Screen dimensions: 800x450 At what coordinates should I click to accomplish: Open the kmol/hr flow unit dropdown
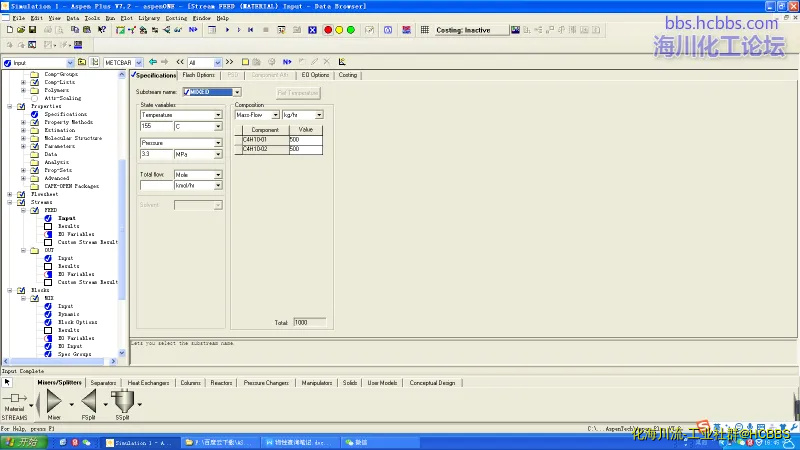(218, 186)
